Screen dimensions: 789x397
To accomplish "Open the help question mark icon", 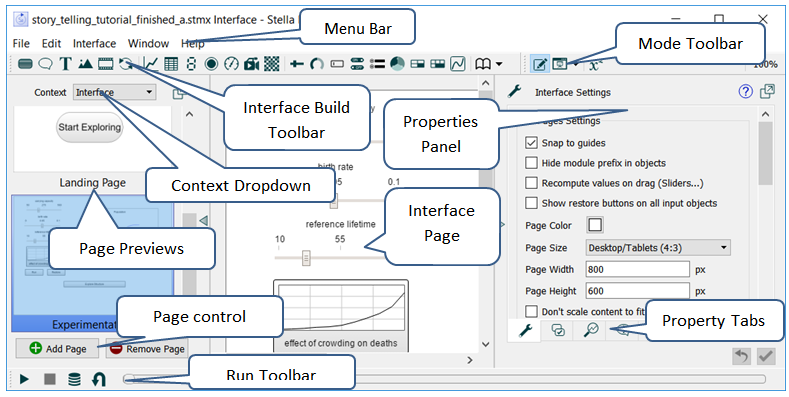I will [x=745, y=92].
